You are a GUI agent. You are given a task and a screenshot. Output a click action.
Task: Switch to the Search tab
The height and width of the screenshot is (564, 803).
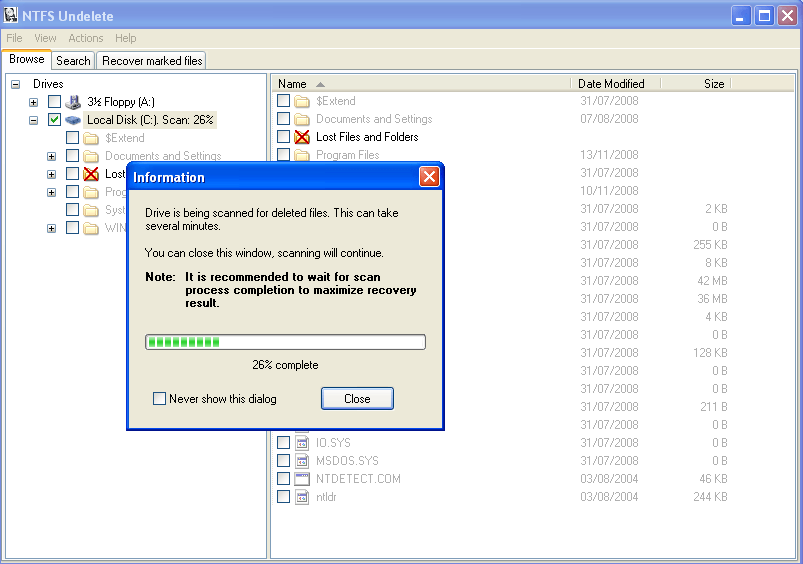tap(73, 60)
